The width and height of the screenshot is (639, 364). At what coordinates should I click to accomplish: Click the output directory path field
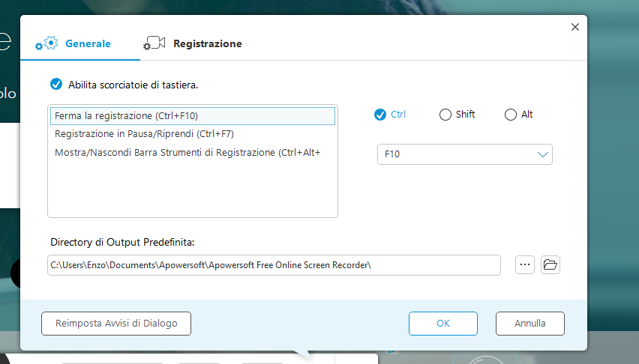274,265
